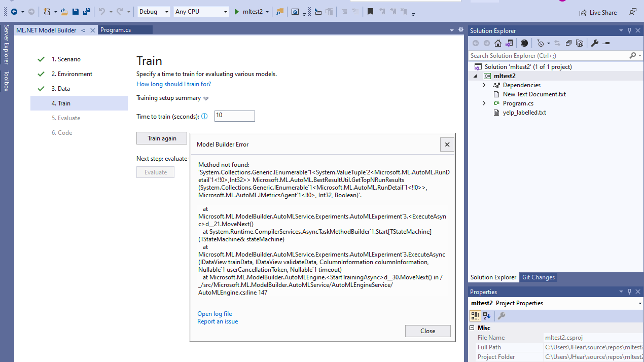This screenshot has height=362, width=644.
Task: Click the Collapse All icon in Solution Explorer
Action: coord(568,43)
